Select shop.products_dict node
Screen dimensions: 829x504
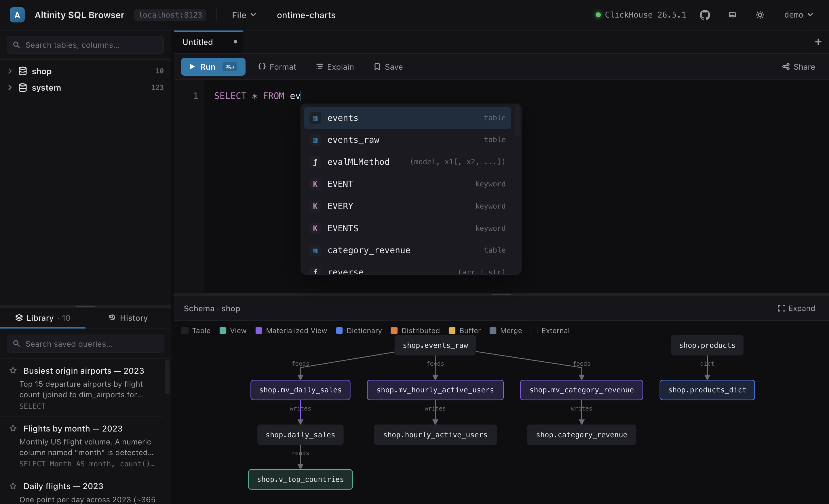pos(707,390)
